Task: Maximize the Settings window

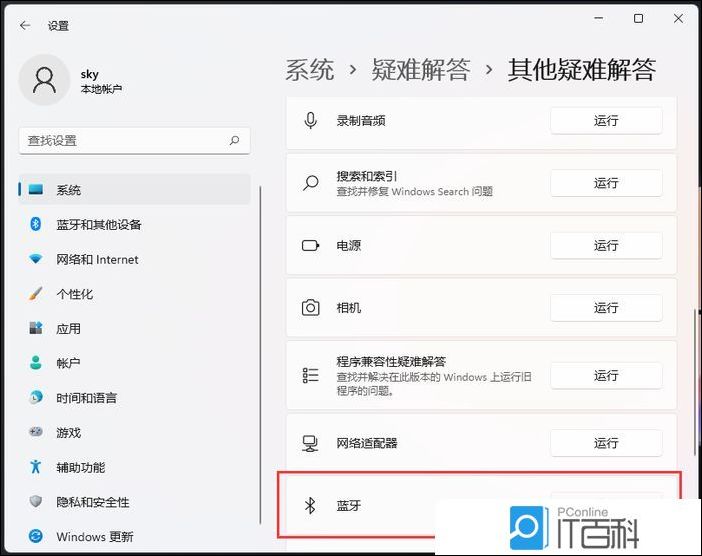Action: click(x=638, y=18)
